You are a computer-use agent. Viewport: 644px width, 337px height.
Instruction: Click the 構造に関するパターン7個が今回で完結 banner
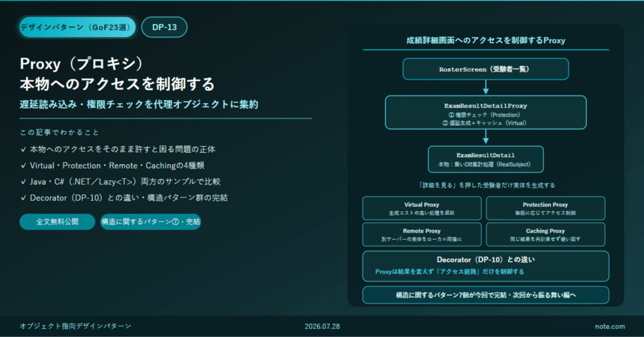(x=486, y=295)
